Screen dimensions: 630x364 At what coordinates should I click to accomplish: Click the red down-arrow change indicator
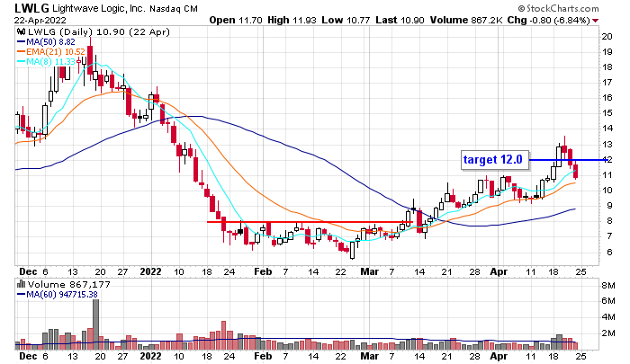[595, 21]
